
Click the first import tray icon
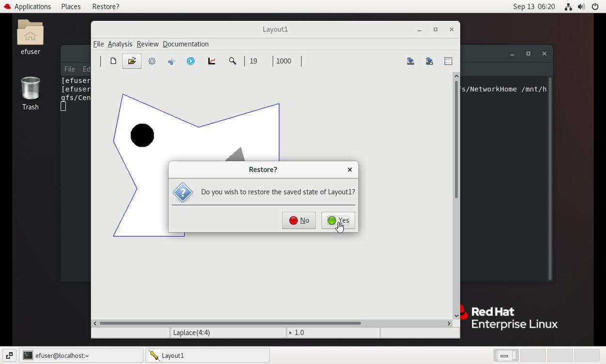pyautogui.click(x=410, y=61)
